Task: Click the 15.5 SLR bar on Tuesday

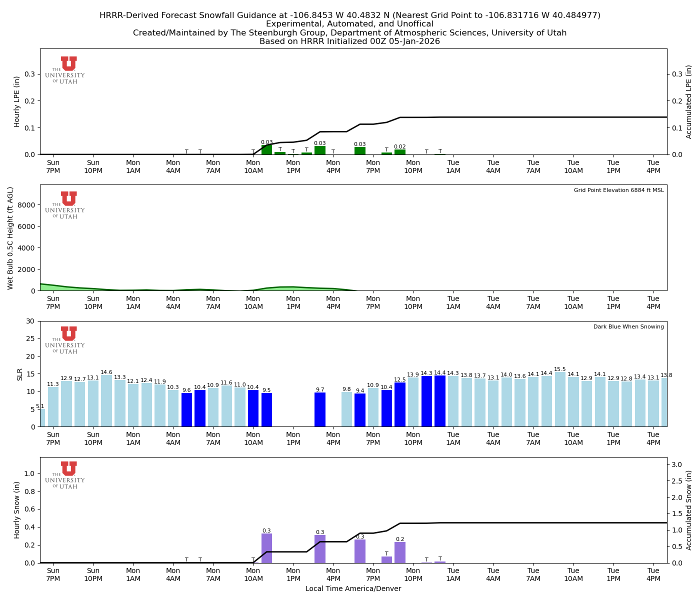Action: (560, 400)
